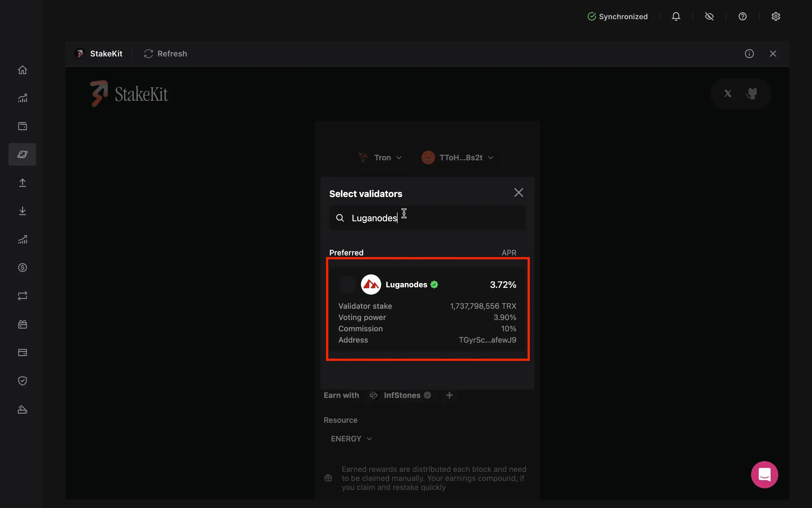Click the large StakeKit logo
The height and width of the screenshot is (508, 812).
pos(129,94)
